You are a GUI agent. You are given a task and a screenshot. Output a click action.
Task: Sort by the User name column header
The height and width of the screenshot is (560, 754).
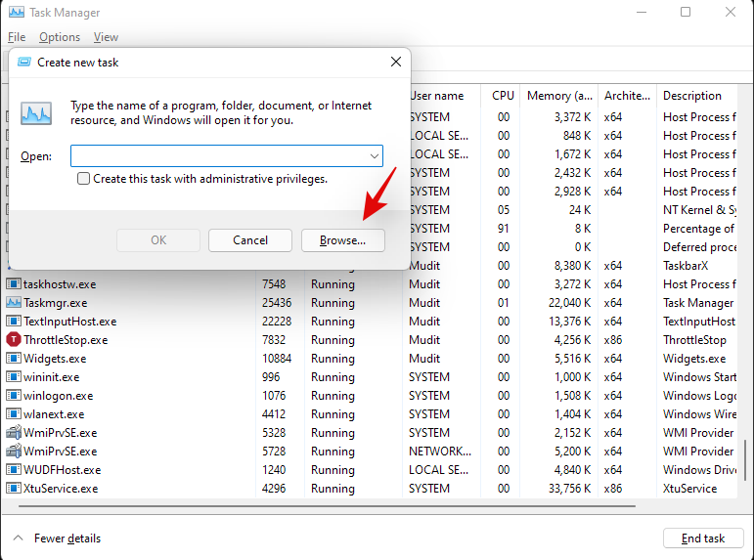coord(436,96)
